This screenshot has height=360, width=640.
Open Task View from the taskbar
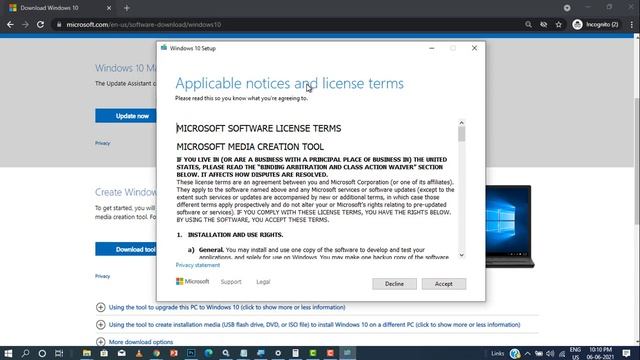(x=59, y=353)
